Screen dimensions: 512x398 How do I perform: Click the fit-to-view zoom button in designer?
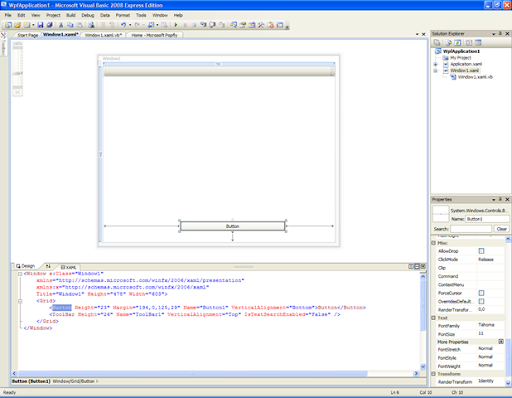18,92
